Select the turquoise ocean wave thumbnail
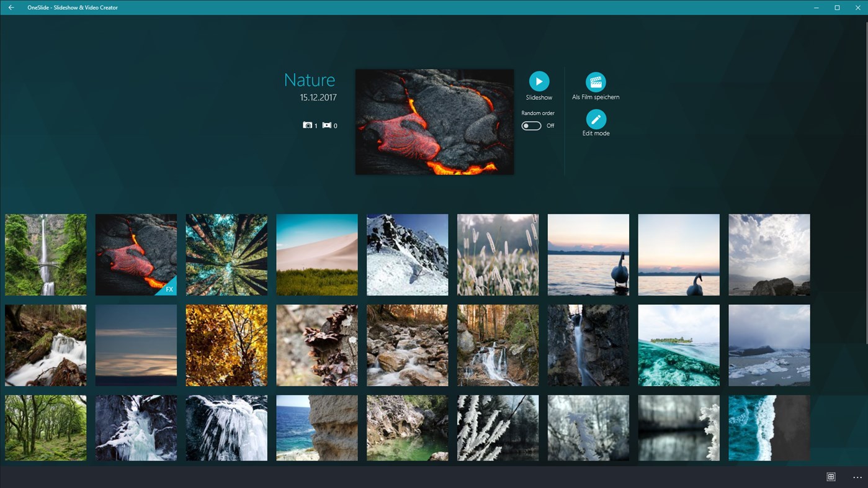The image size is (868, 488). [769, 428]
